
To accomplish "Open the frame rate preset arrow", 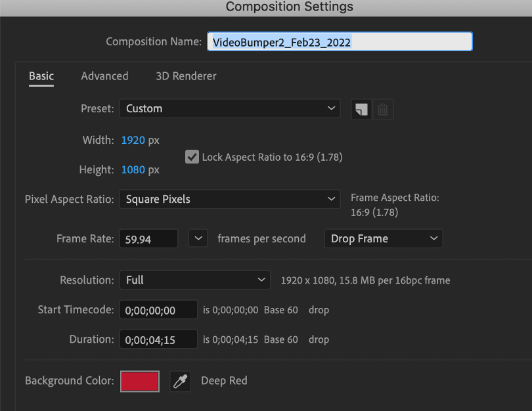I will click(x=198, y=238).
